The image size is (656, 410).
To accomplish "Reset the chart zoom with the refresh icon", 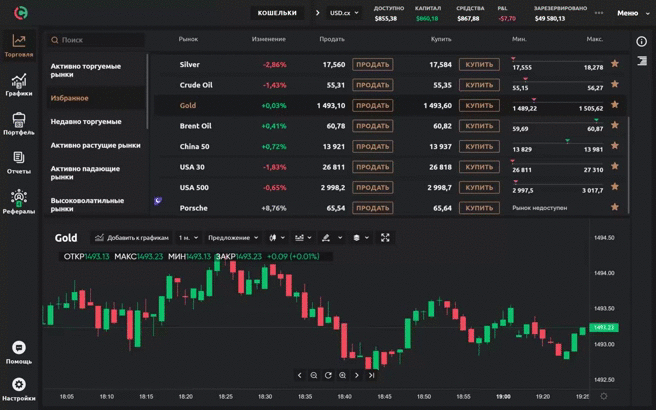I will [328, 376].
